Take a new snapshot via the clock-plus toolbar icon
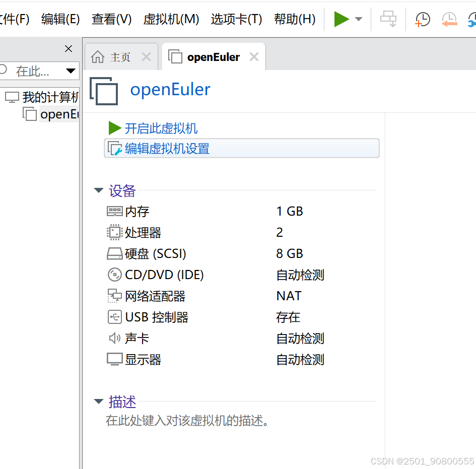The width and height of the screenshot is (476, 469). [x=422, y=19]
